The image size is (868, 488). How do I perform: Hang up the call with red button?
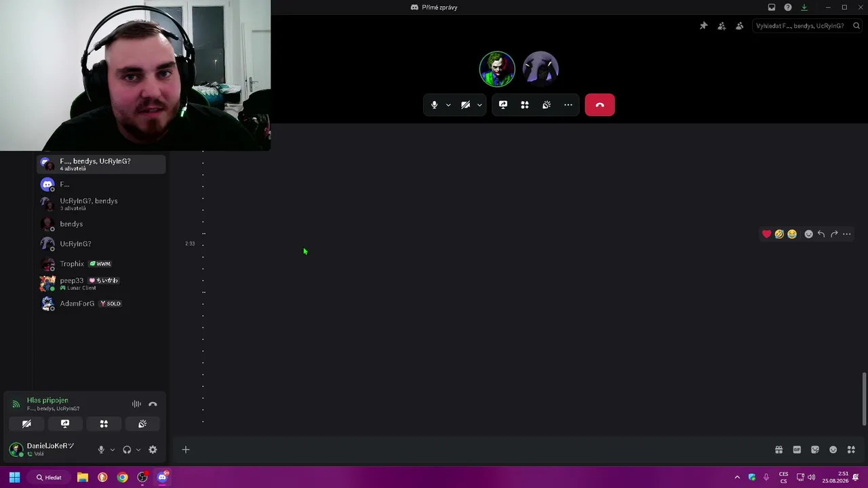click(599, 105)
